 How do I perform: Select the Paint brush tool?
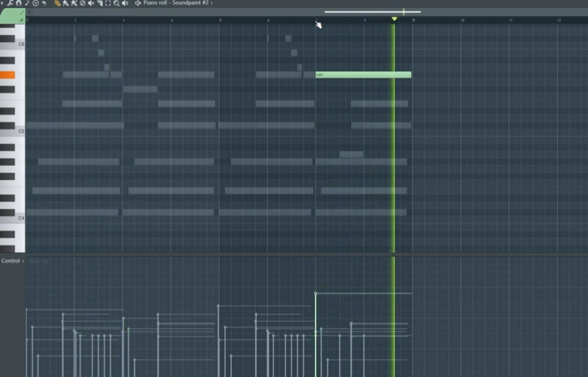point(66,3)
